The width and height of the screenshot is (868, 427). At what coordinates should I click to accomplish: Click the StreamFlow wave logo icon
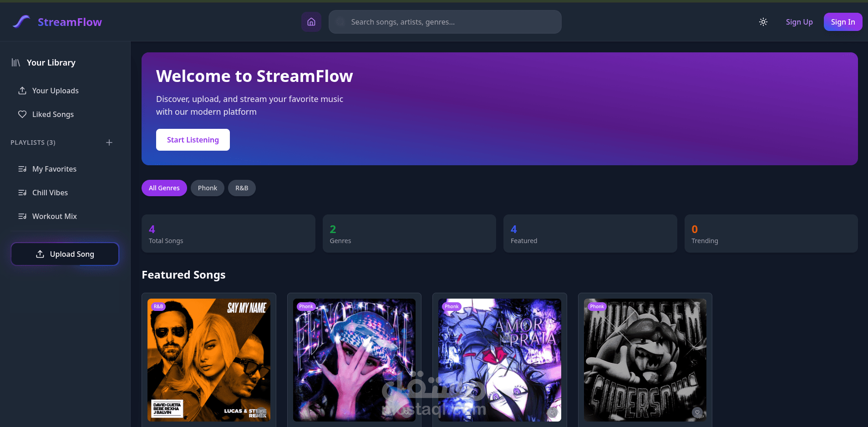point(21,22)
